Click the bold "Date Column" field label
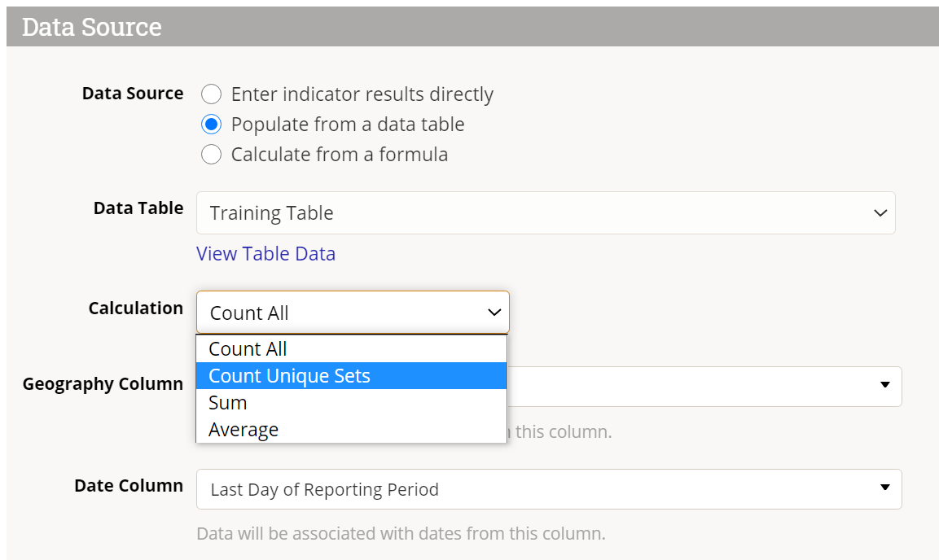 (x=128, y=486)
